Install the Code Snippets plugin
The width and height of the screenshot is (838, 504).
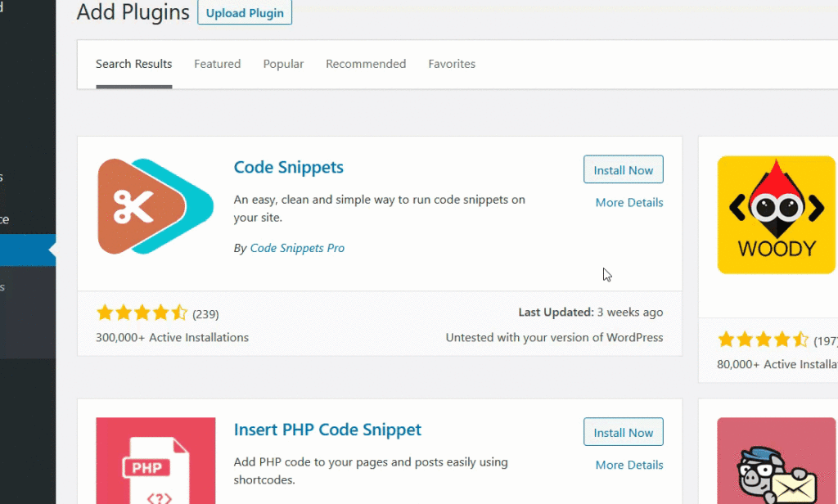[623, 170]
